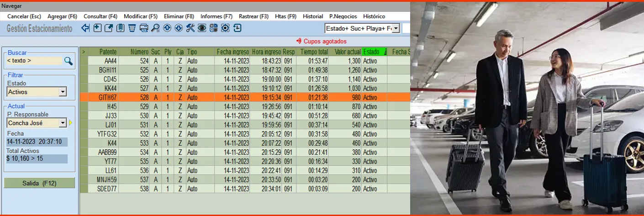Toggle the eye view icon in the toolbar
This screenshot has height=216, width=644.
202,28
